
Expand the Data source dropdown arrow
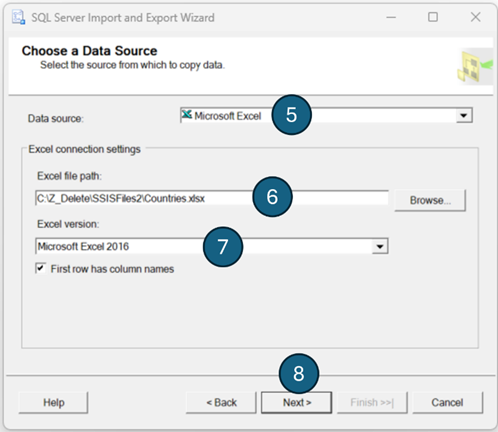pyautogui.click(x=464, y=116)
